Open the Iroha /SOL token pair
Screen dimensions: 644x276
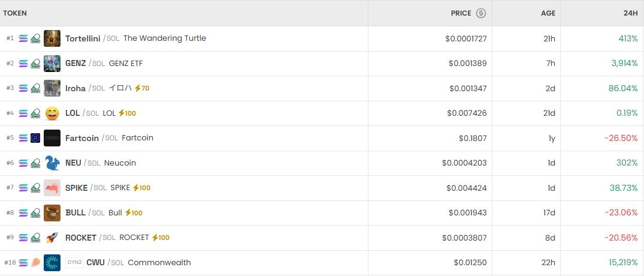coord(75,88)
